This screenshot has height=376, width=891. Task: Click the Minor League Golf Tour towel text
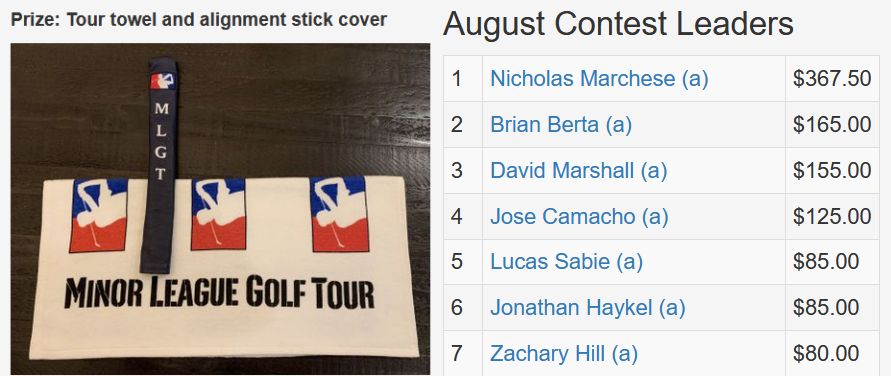coord(219,294)
